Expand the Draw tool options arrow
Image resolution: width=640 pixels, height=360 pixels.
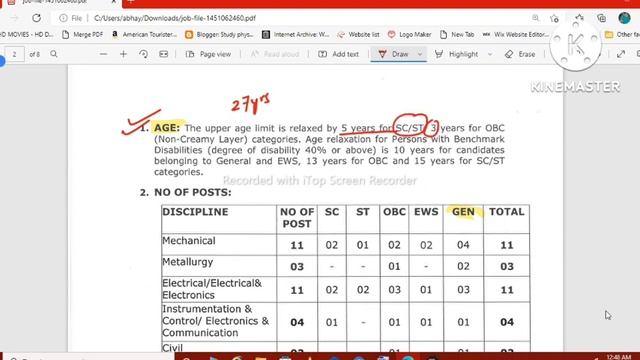420,54
